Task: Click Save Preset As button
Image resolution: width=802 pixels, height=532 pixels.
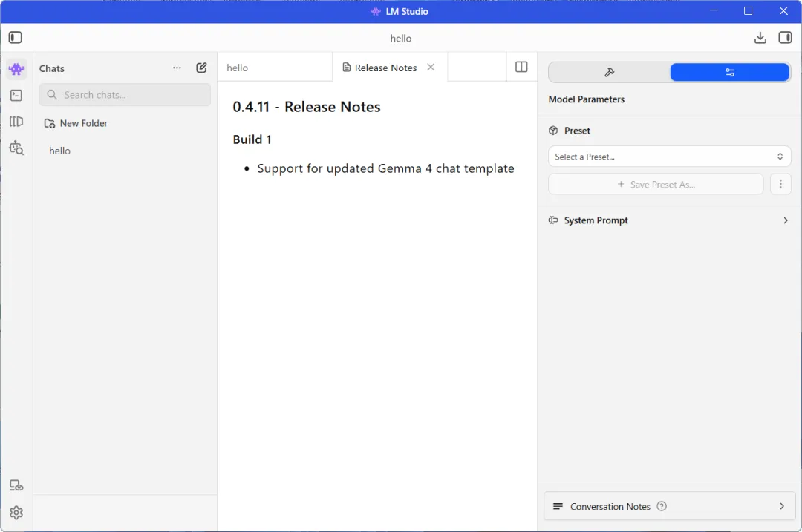Action: click(656, 185)
